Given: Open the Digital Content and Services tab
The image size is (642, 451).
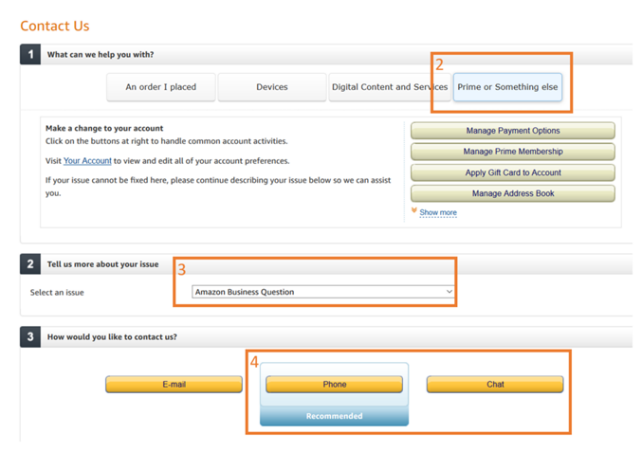Looking at the screenshot, I should pos(390,87).
